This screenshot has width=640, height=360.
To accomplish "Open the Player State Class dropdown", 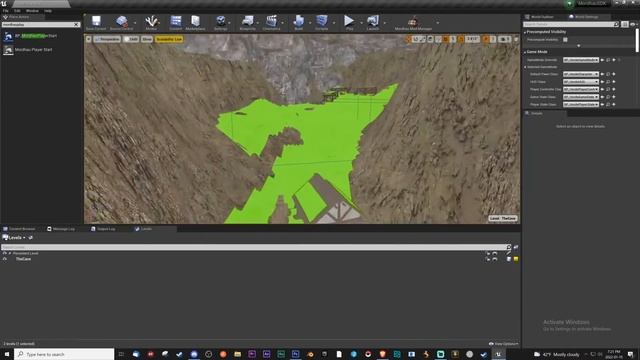I will 581,104.
